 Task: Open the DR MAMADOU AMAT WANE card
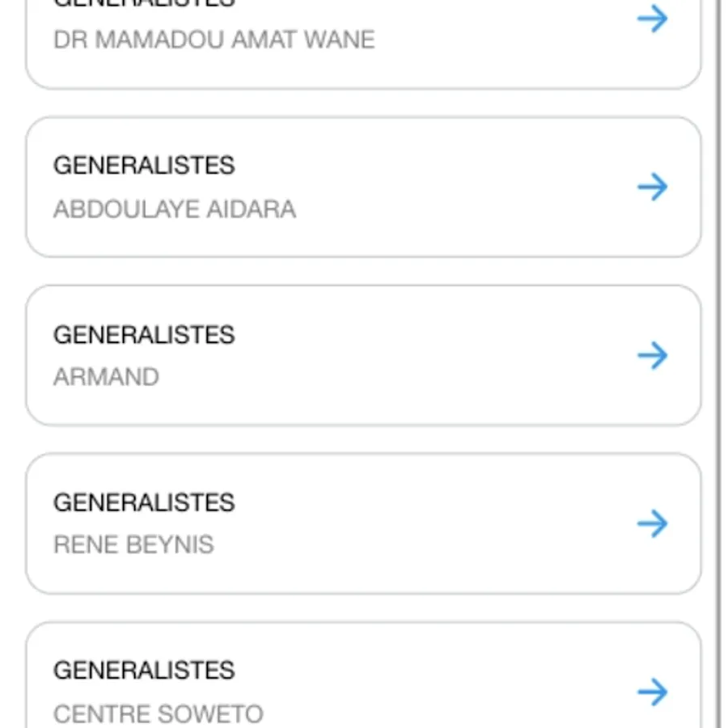pyautogui.click(x=364, y=40)
